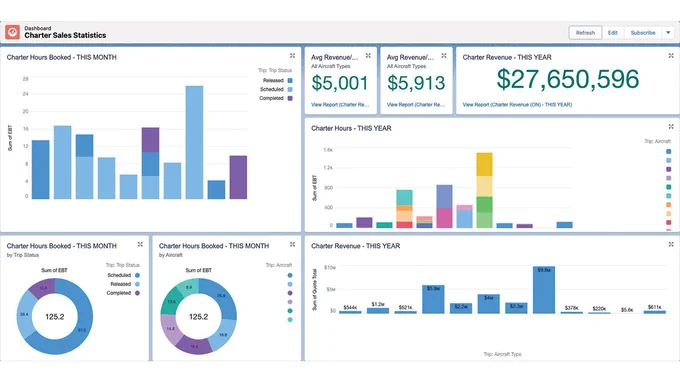Click the Released legend dot in Trip Status donut

pyautogui.click(x=137, y=284)
